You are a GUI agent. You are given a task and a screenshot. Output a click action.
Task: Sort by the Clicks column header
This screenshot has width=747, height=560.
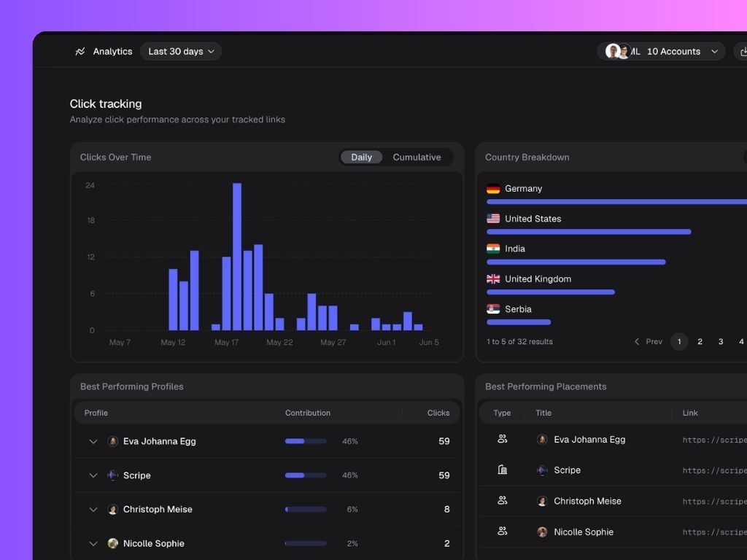click(x=438, y=413)
